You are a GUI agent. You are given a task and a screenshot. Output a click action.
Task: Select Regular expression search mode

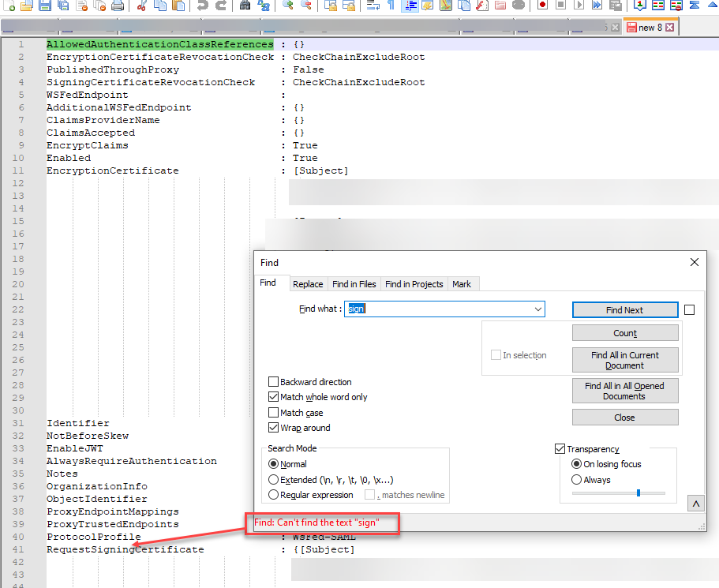[x=273, y=494]
